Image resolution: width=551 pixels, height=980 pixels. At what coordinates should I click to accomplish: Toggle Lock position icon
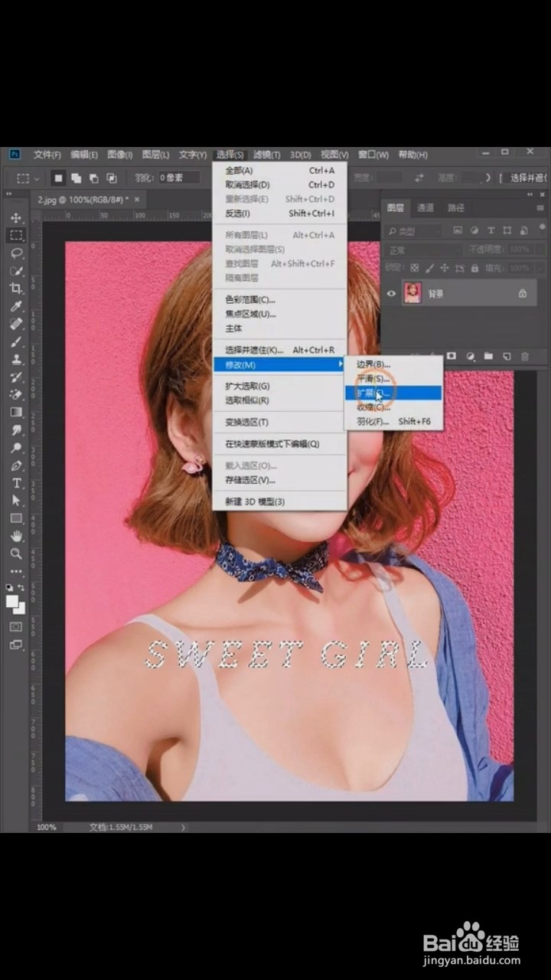pos(445,269)
